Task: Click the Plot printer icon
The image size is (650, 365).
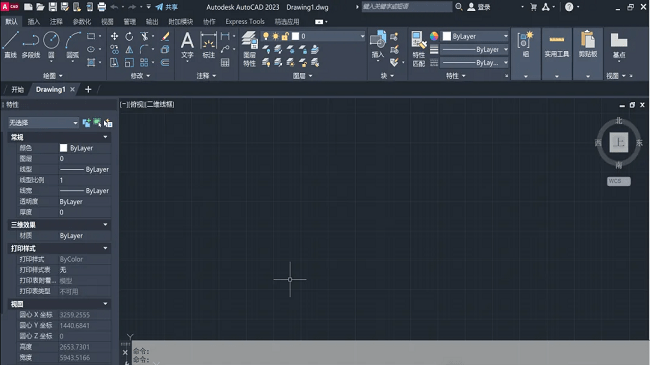Action: coord(102,7)
